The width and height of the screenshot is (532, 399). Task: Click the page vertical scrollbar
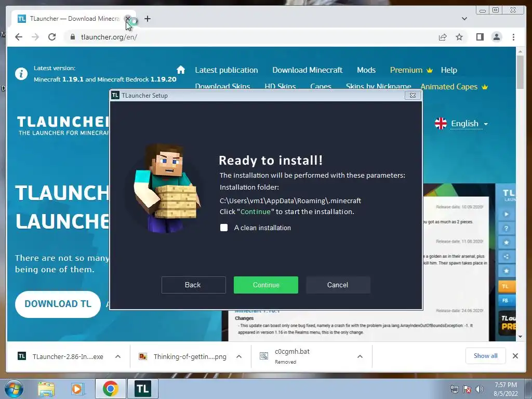click(520, 71)
